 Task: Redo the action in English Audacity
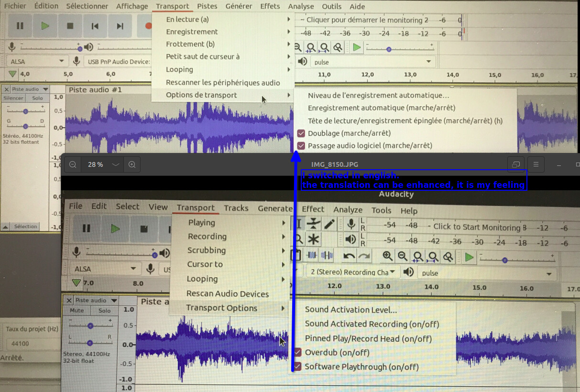point(364,256)
